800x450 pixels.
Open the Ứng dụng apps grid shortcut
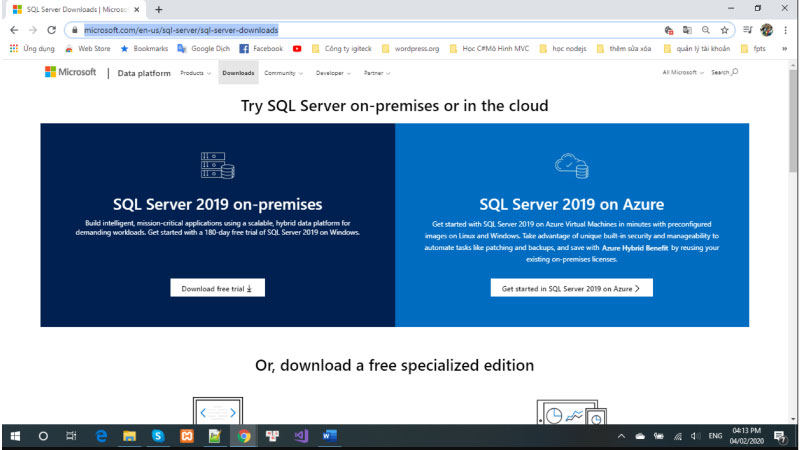click(x=32, y=48)
